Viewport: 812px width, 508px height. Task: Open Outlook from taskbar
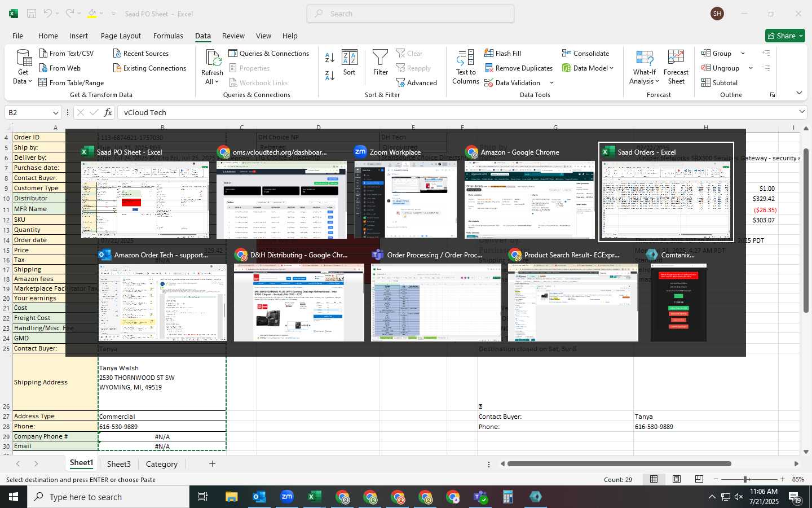tap(259, 497)
